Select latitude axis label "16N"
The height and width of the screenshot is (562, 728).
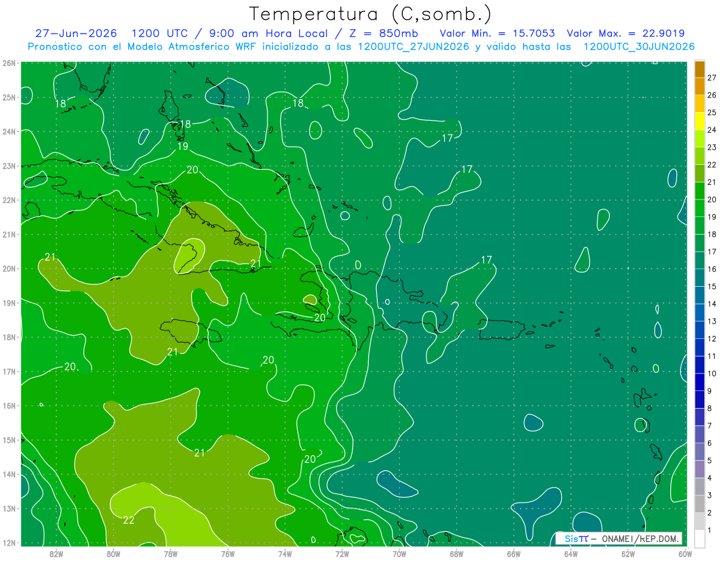click(x=9, y=406)
